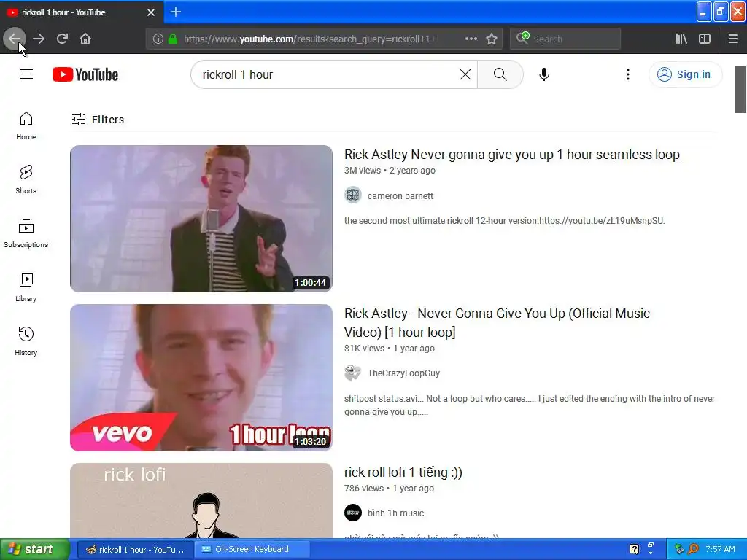Image resolution: width=747 pixels, height=560 pixels.
Task: Switch to On-Screen Keyboard taskbar button
Action: [252, 550]
